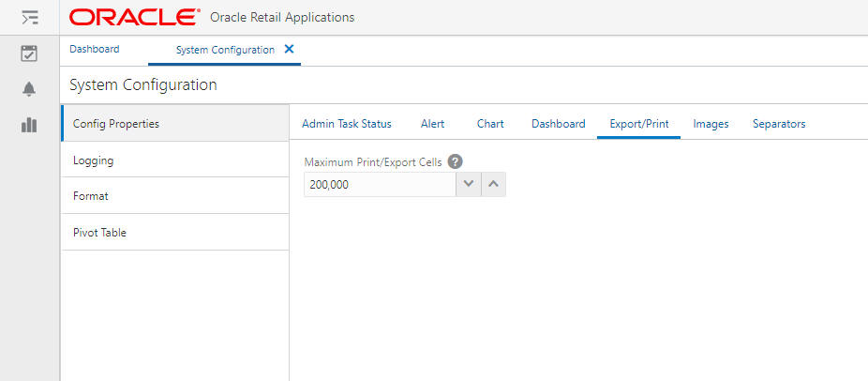The width and height of the screenshot is (868, 381).
Task: Open the notifications bell icon
Action: [29, 89]
